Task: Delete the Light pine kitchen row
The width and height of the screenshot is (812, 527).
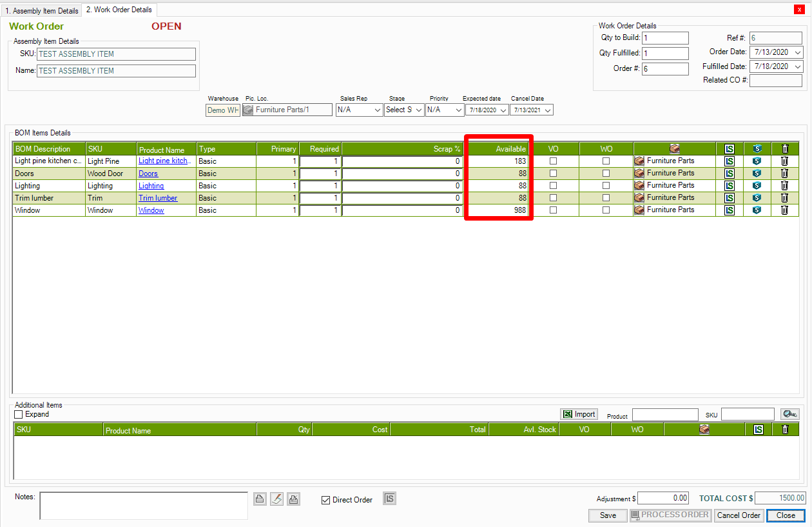Action: click(784, 161)
